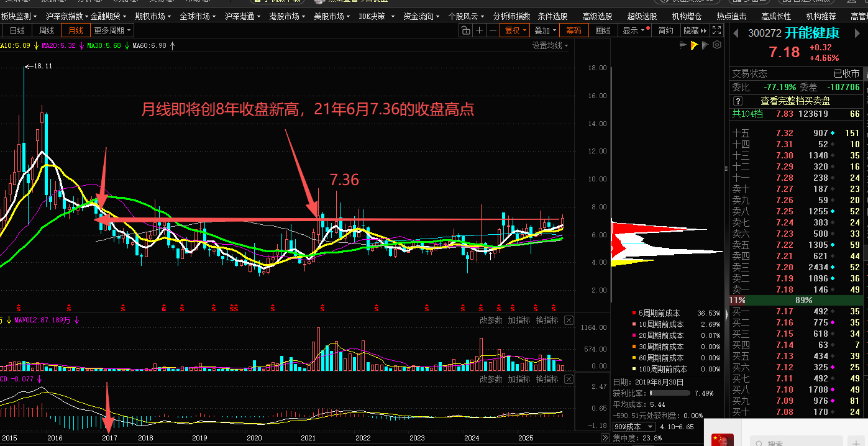Open DDE决策 menu
868x446 pixels.
point(376,16)
